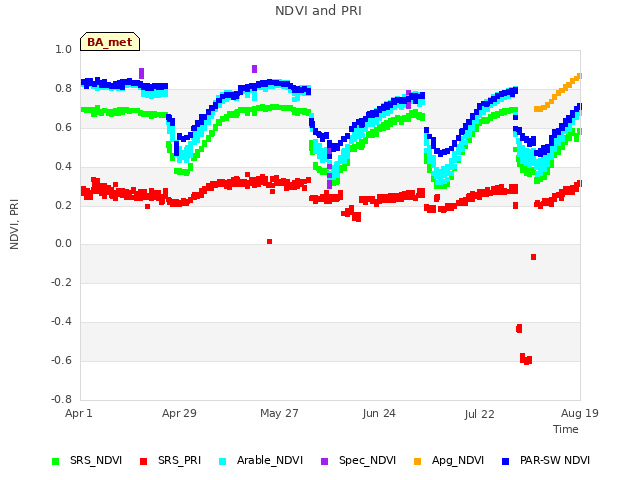The height and width of the screenshot is (480, 640).
Task: Click the lowest red SRS_PRI points near -0.6
Action: [526, 359]
